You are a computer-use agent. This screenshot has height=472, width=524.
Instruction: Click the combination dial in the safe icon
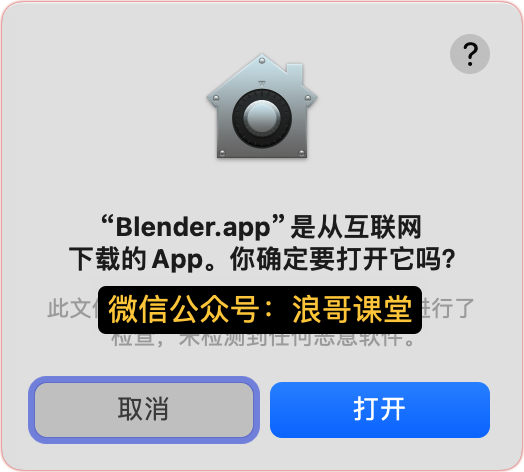262,118
